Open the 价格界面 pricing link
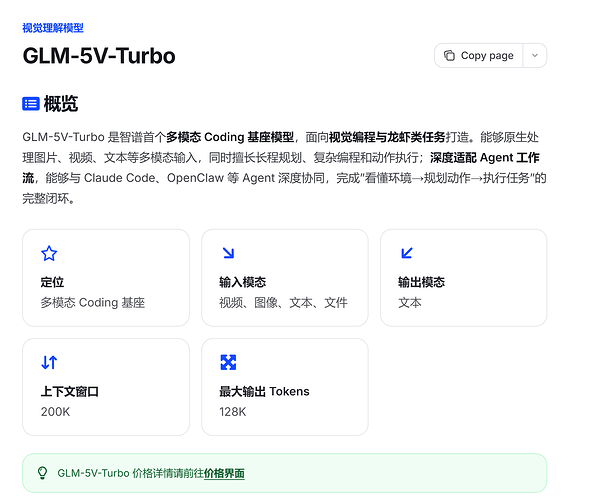611x499 pixels. (x=224, y=473)
